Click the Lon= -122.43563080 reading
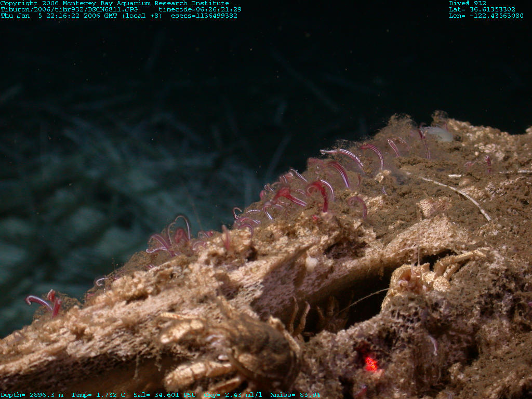532x399 pixels. click(x=486, y=16)
